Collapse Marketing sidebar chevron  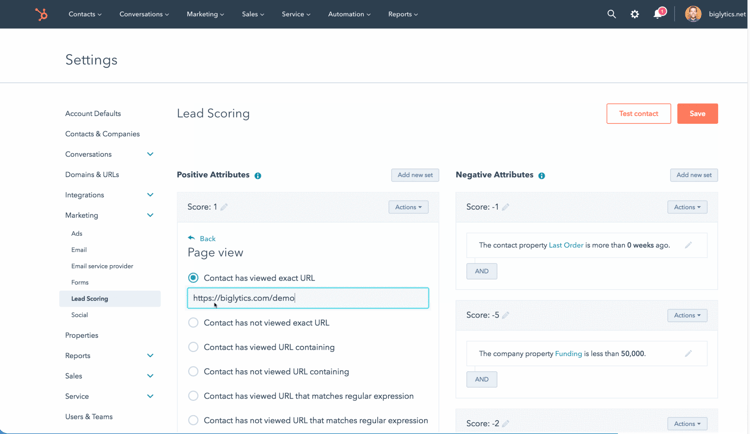click(150, 215)
